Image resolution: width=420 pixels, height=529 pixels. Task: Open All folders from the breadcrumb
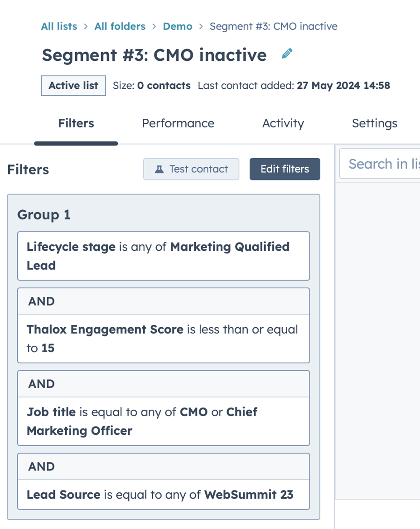click(120, 26)
